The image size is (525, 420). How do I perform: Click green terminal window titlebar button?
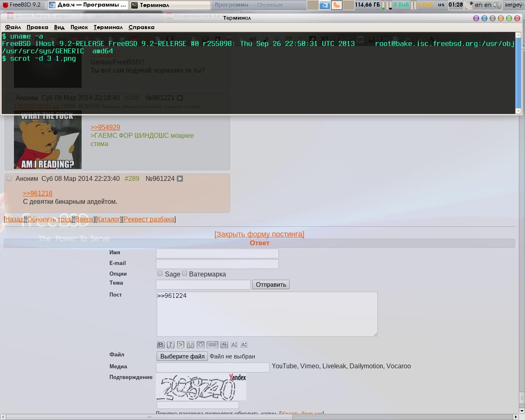(509, 18)
